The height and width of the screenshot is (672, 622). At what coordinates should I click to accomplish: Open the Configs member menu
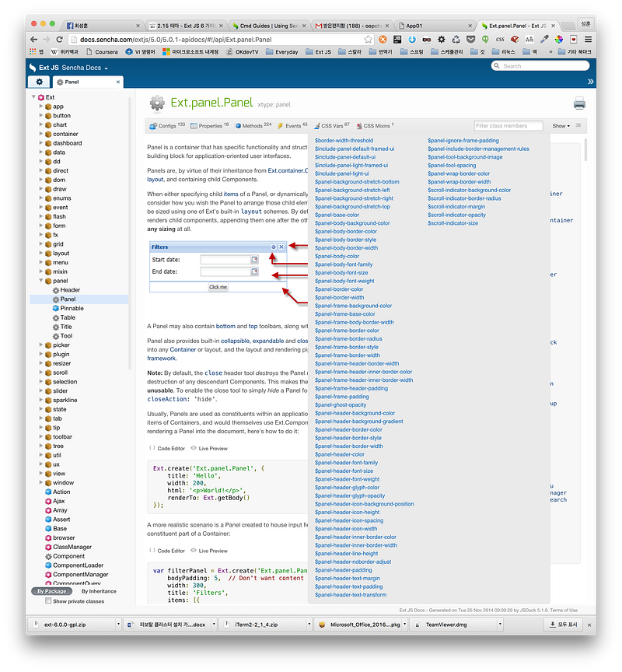click(x=167, y=126)
